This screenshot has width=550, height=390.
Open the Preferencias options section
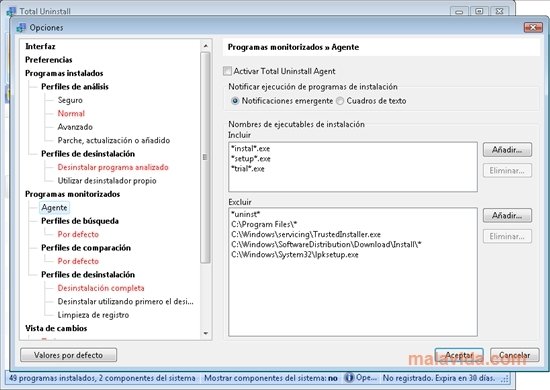click(49, 60)
